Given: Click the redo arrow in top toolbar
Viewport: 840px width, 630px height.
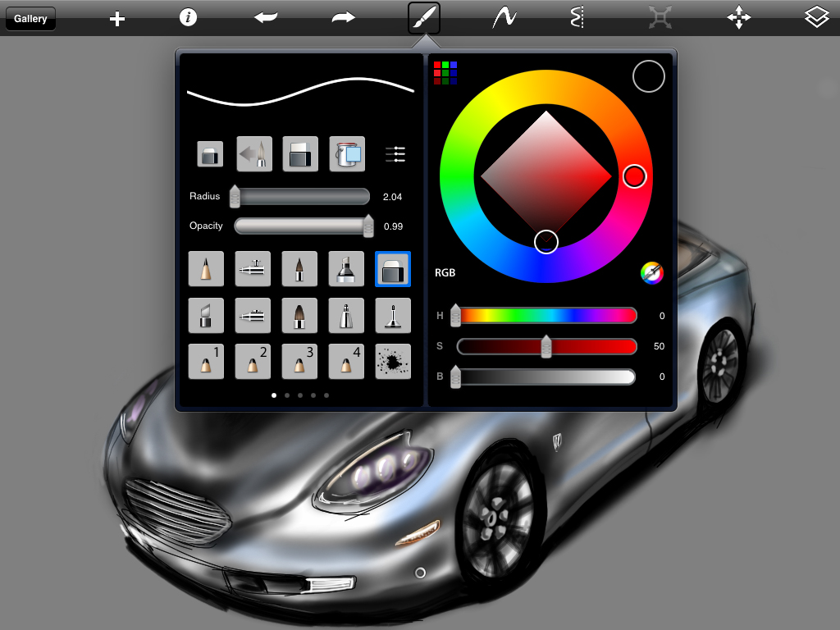Looking at the screenshot, I should (x=344, y=17).
